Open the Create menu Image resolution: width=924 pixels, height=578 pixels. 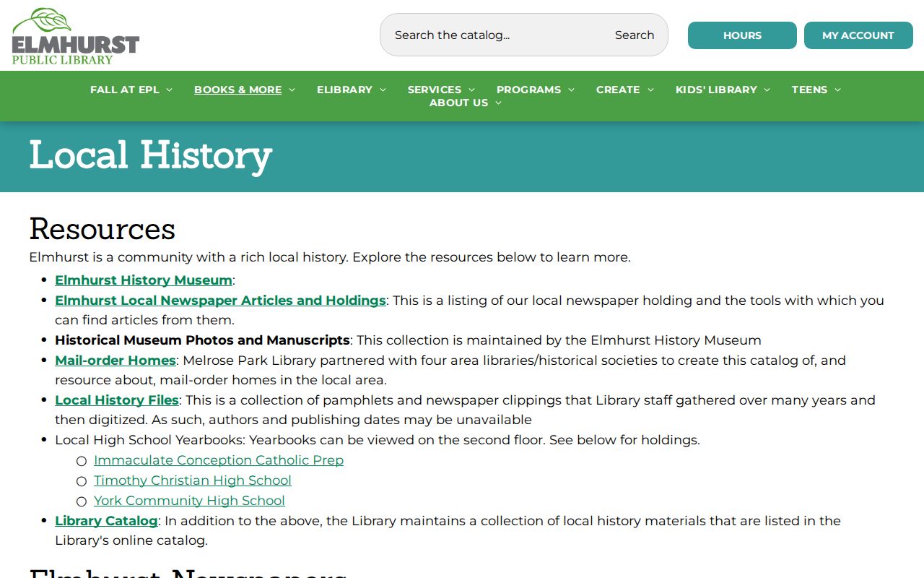tap(618, 90)
